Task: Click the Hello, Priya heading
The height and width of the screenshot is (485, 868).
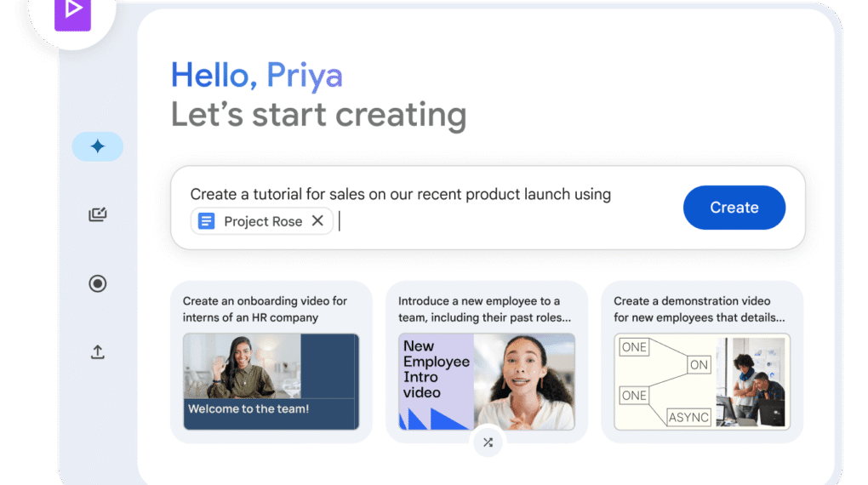Action: (x=257, y=75)
